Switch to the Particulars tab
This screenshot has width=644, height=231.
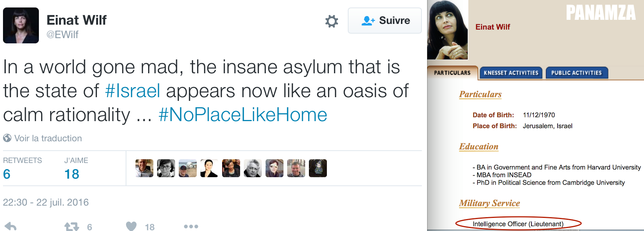click(452, 73)
